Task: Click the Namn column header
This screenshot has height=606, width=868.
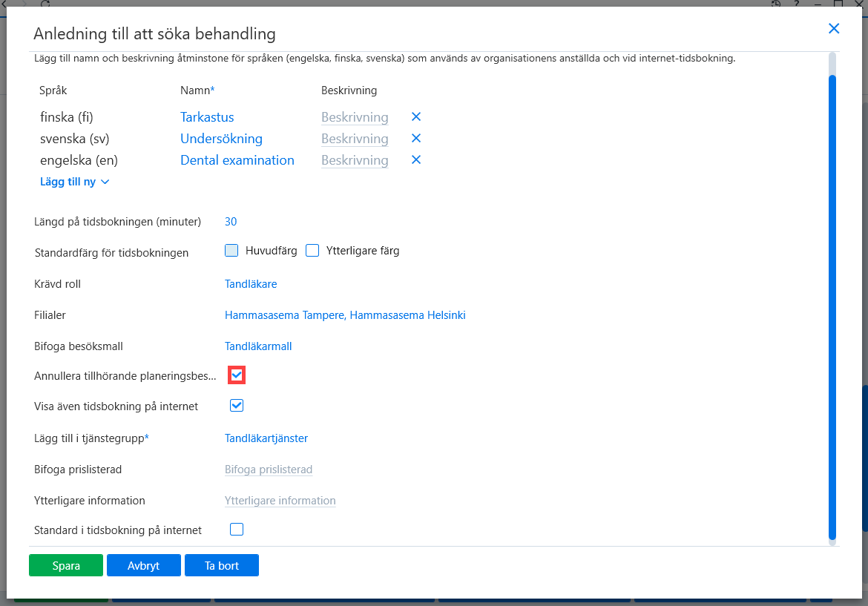Action: coord(197,90)
